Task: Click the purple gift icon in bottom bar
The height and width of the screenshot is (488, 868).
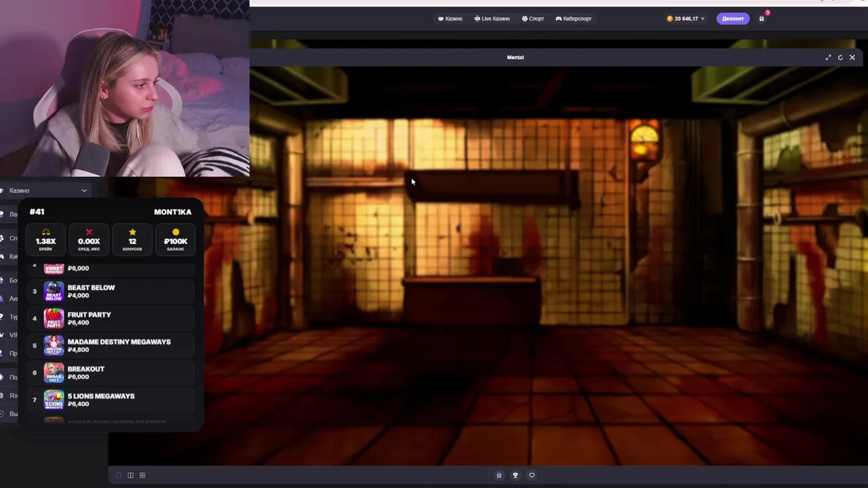Action: 499,475
